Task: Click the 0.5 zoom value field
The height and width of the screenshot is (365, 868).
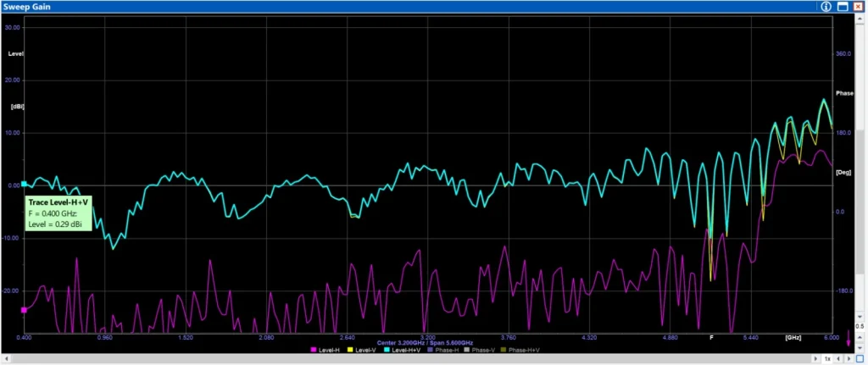Action: click(x=860, y=326)
